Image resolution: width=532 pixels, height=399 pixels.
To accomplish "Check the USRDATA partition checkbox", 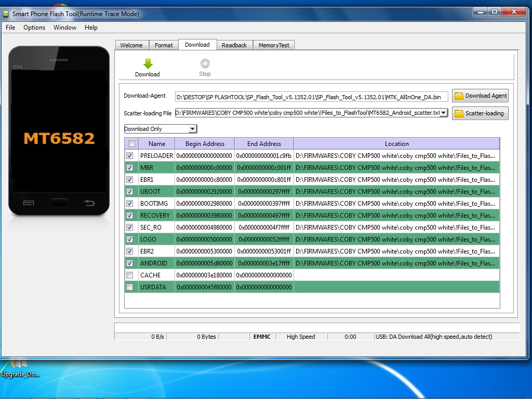I will click(x=129, y=287).
